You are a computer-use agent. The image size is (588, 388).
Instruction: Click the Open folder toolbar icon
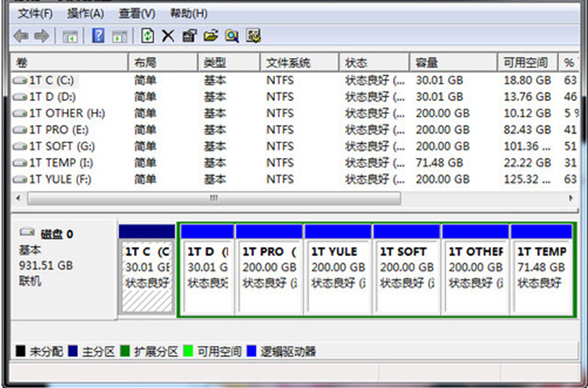[210, 36]
